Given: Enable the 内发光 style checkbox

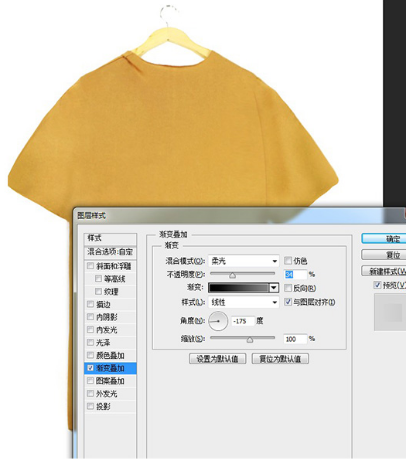Looking at the screenshot, I should (x=90, y=330).
